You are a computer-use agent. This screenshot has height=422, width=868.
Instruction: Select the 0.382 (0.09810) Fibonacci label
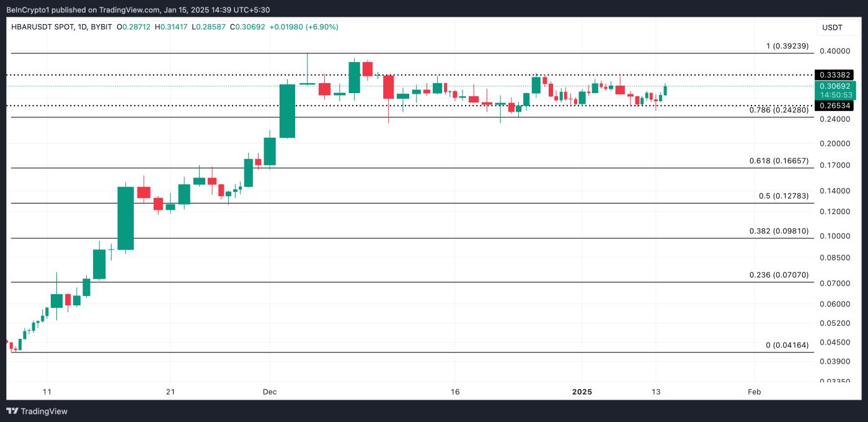[x=779, y=231]
